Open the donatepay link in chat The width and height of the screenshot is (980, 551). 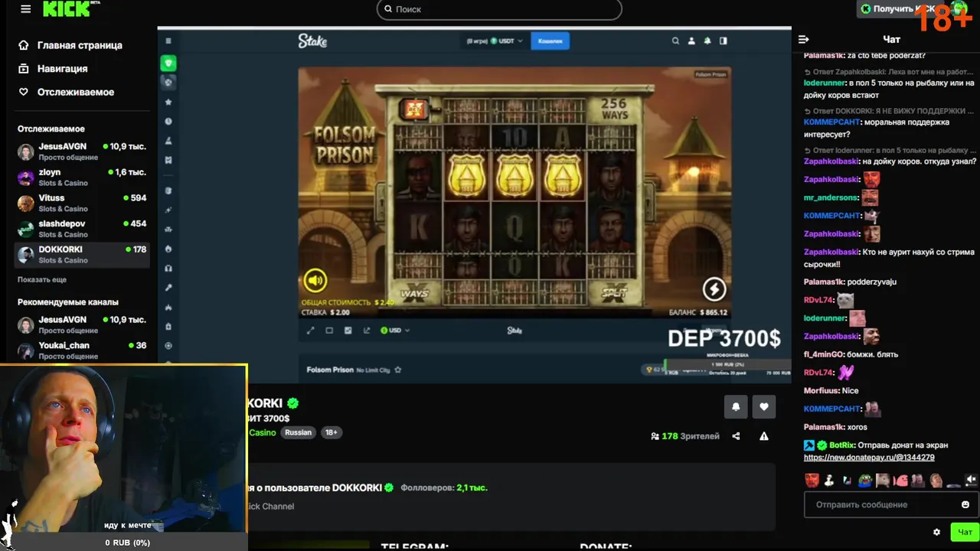click(x=869, y=458)
